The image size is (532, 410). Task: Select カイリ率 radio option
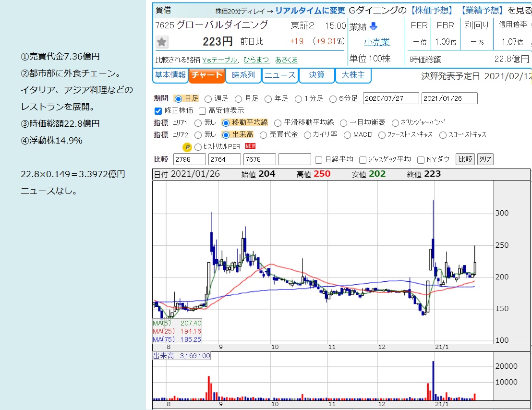tap(307, 135)
